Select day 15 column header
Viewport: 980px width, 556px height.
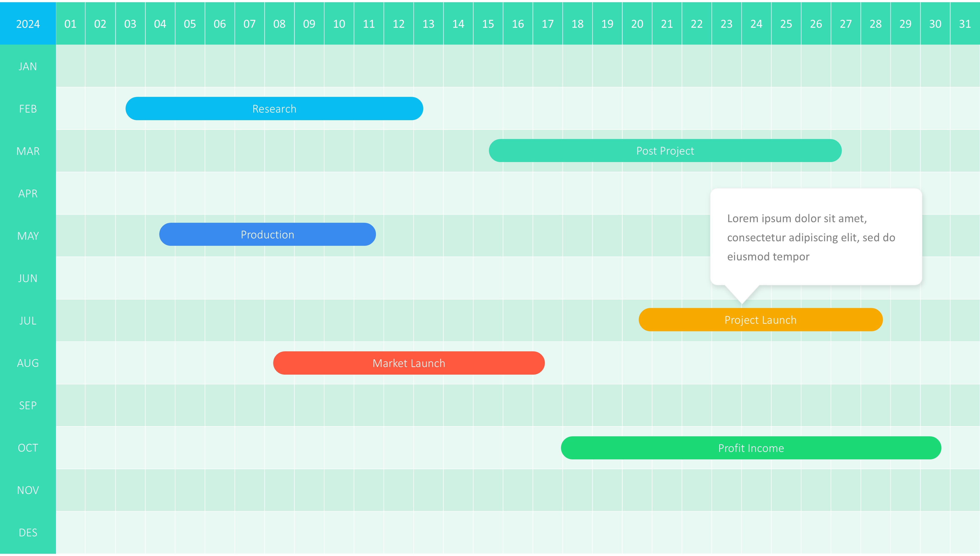coord(488,24)
